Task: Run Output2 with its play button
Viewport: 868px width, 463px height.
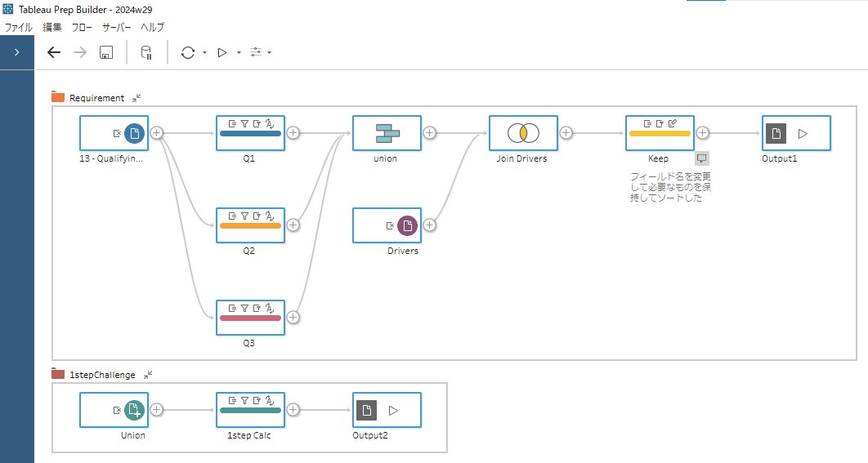Action: pyautogui.click(x=393, y=411)
